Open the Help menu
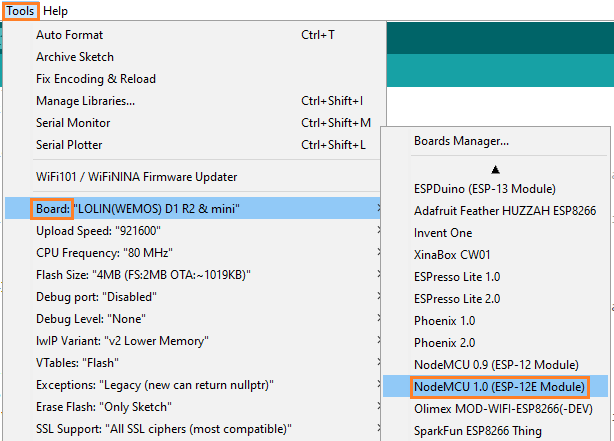 point(56,11)
